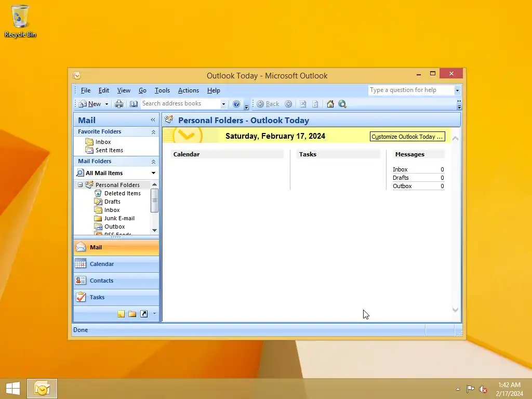Open the Help menu
Viewport: 532px width, 399px height.
(214, 90)
